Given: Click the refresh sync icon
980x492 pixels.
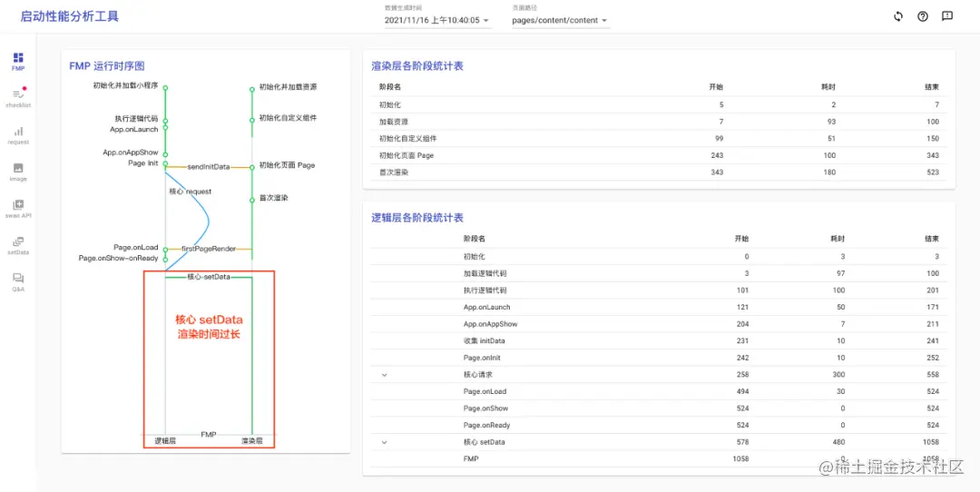Looking at the screenshot, I should [x=898, y=17].
